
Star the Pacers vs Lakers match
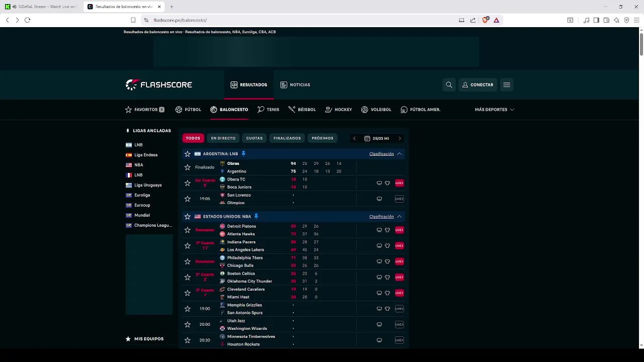(188, 246)
